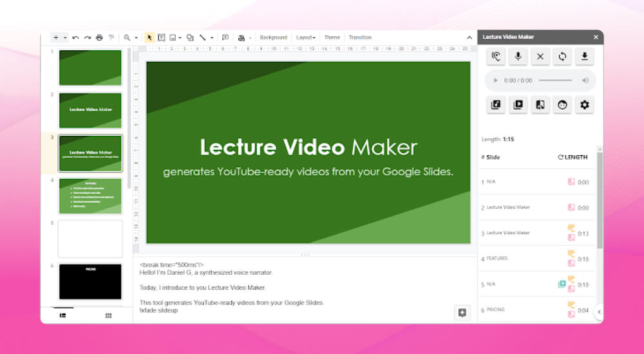Click the 'Lecture Video Maker' title on the slide
Image resolution: width=644 pixels, height=354 pixels.
308,147
